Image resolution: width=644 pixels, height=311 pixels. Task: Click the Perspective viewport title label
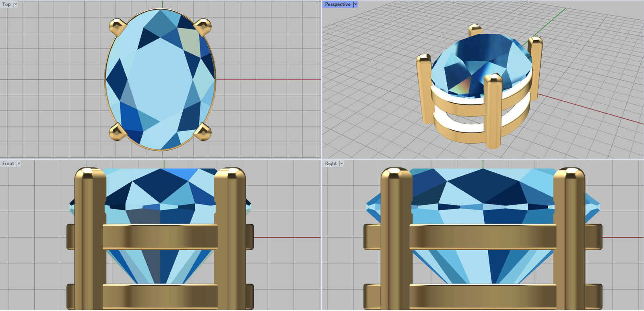coord(338,4)
